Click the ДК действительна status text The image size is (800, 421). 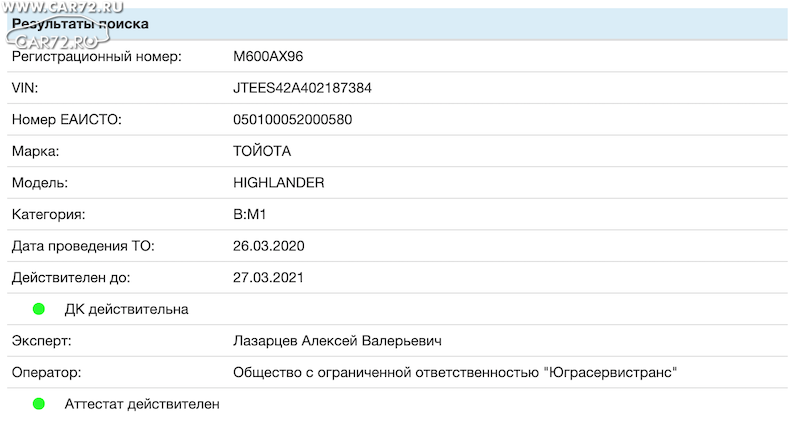126,309
